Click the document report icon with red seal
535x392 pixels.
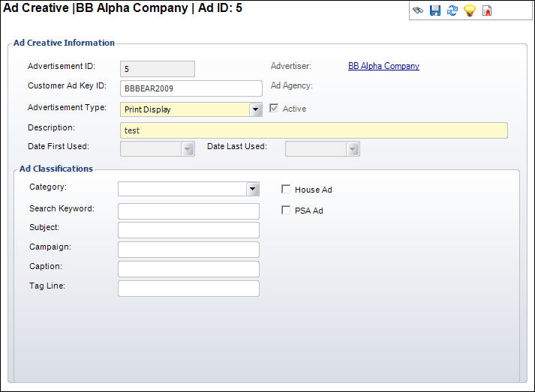tap(487, 11)
